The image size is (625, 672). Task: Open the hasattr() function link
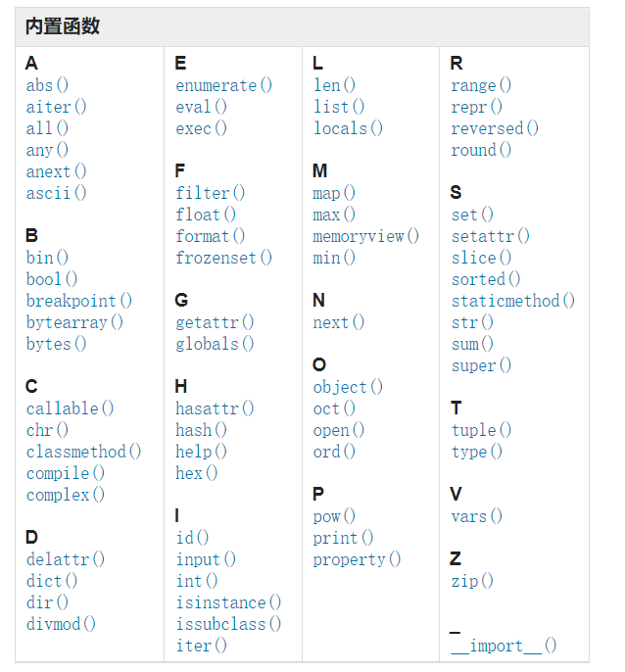pos(215,409)
